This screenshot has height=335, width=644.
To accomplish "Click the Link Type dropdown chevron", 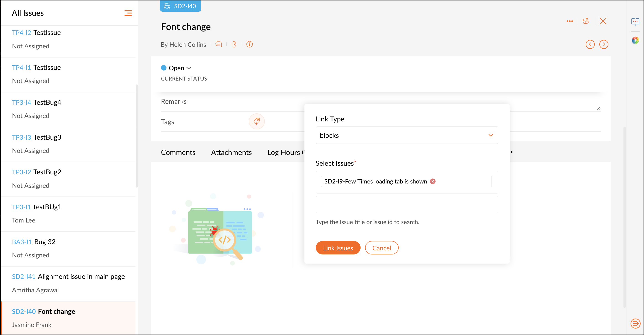I will [491, 135].
